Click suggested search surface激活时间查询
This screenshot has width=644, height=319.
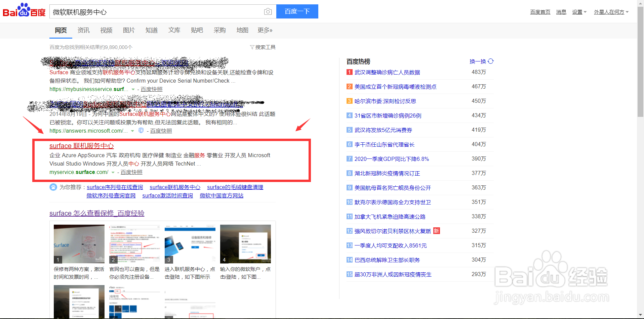click(167, 195)
